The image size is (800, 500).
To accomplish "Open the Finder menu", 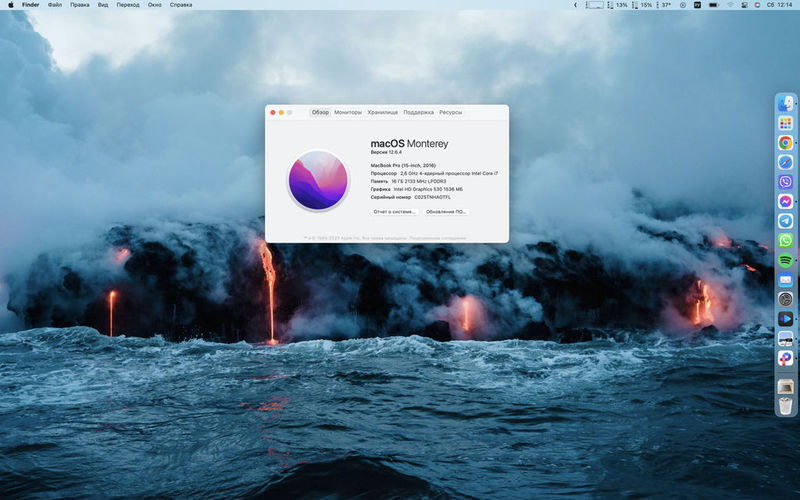I will pyautogui.click(x=31, y=5).
